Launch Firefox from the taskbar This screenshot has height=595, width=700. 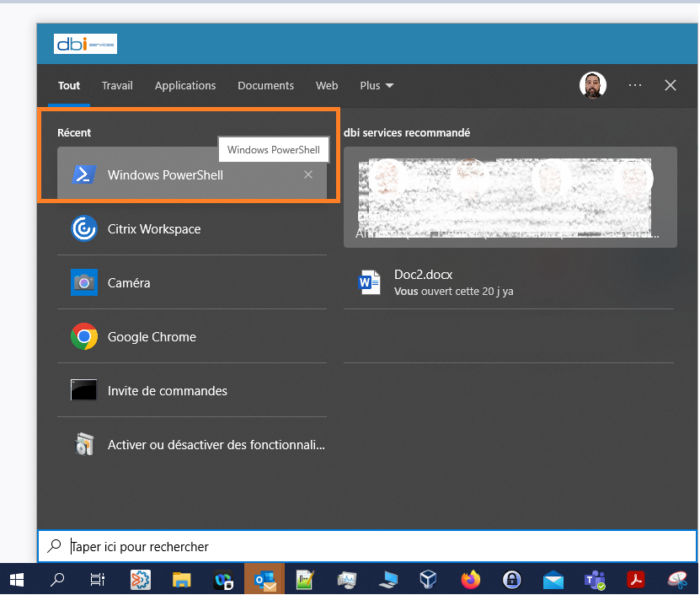[x=471, y=580]
